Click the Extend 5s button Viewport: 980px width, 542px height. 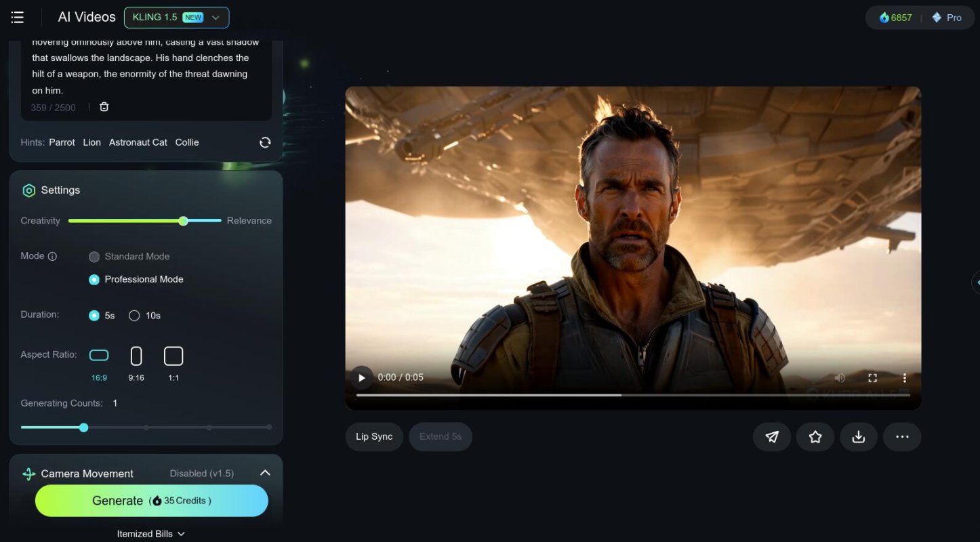pos(441,437)
